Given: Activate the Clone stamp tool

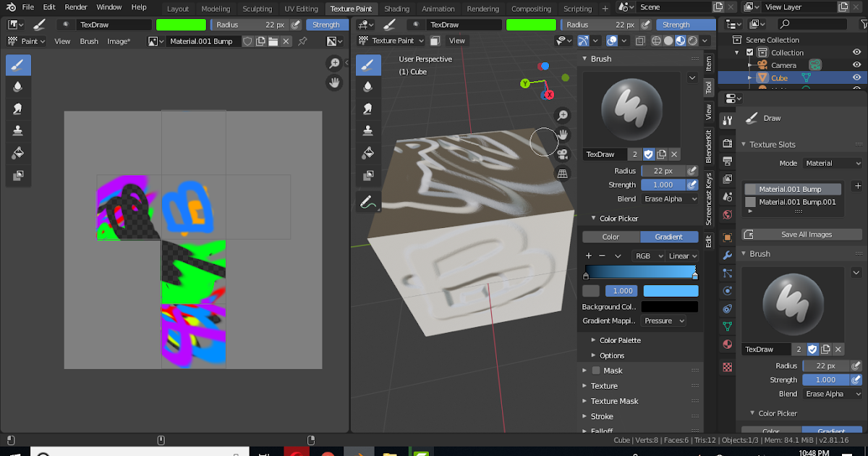Looking at the screenshot, I should coord(18,130).
